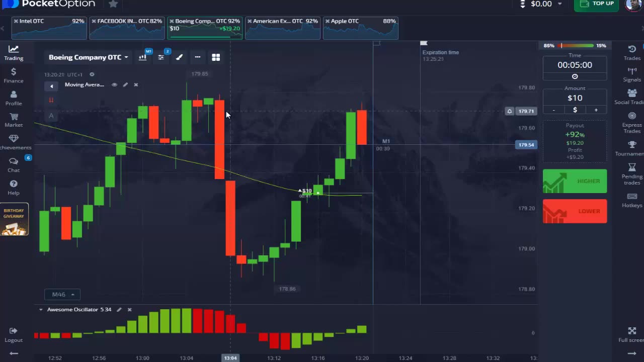Click the dollar currency switch button

point(575,110)
